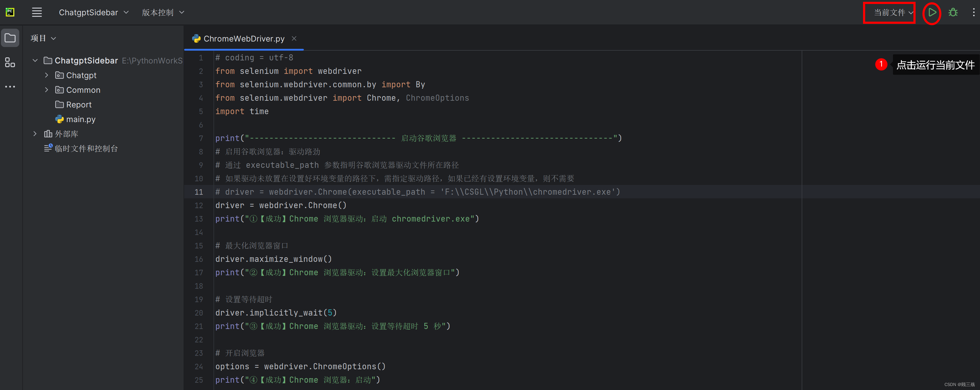
Task: Start debugging with the bug icon
Action: click(x=953, y=13)
